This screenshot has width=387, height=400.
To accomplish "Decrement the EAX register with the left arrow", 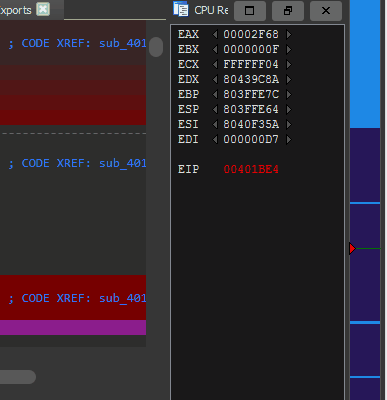I will [215, 34].
